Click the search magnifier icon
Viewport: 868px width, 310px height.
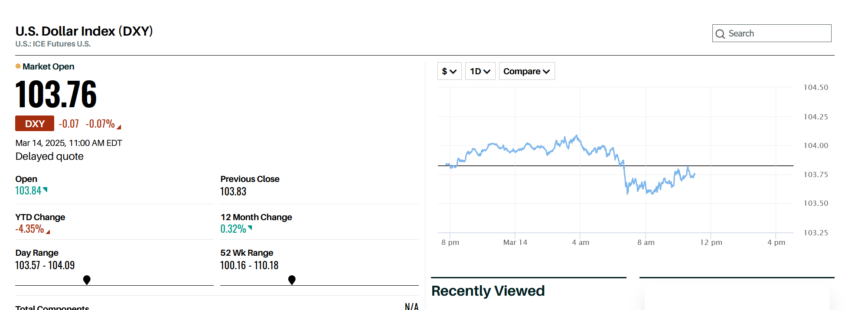tap(720, 34)
